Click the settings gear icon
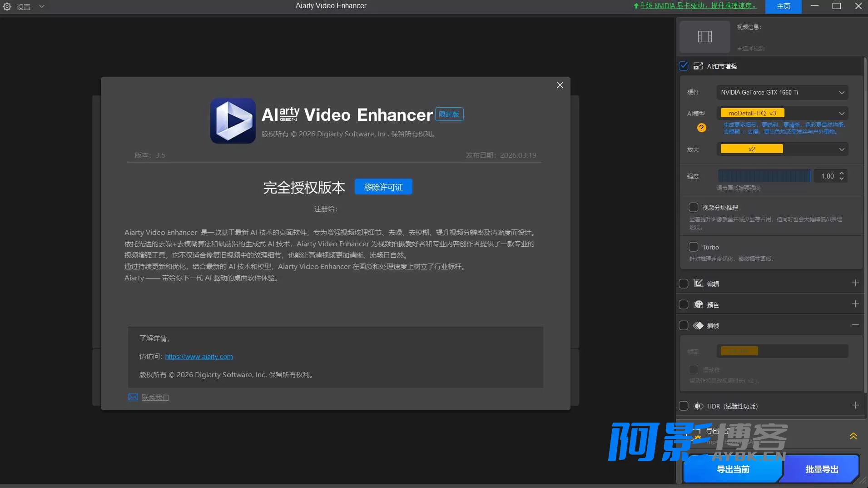The image size is (868, 488). pos(7,6)
